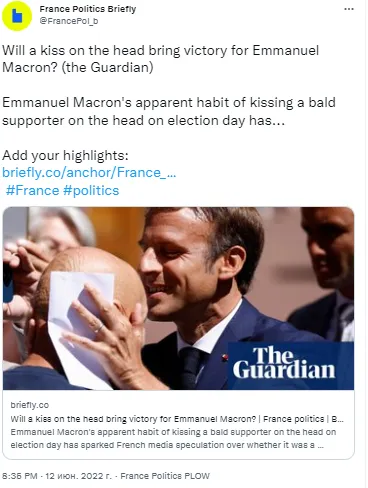
Task: Click the France Politics PLOW source label
Action: coord(165,476)
